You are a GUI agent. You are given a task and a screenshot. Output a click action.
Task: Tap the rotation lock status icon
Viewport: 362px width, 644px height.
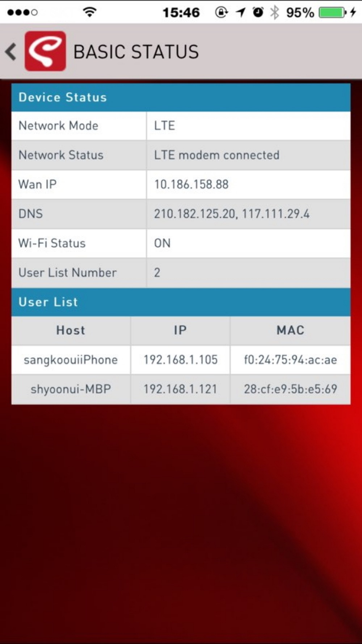[x=221, y=12]
